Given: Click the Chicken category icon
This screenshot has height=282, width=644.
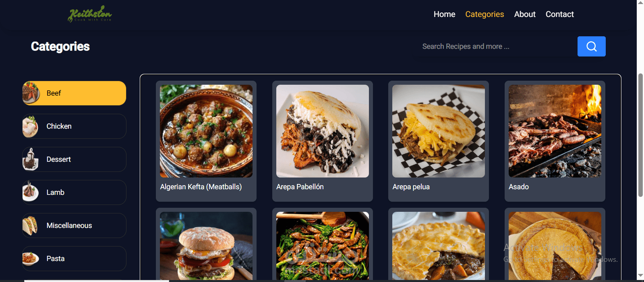Looking at the screenshot, I should click(31, 126).
